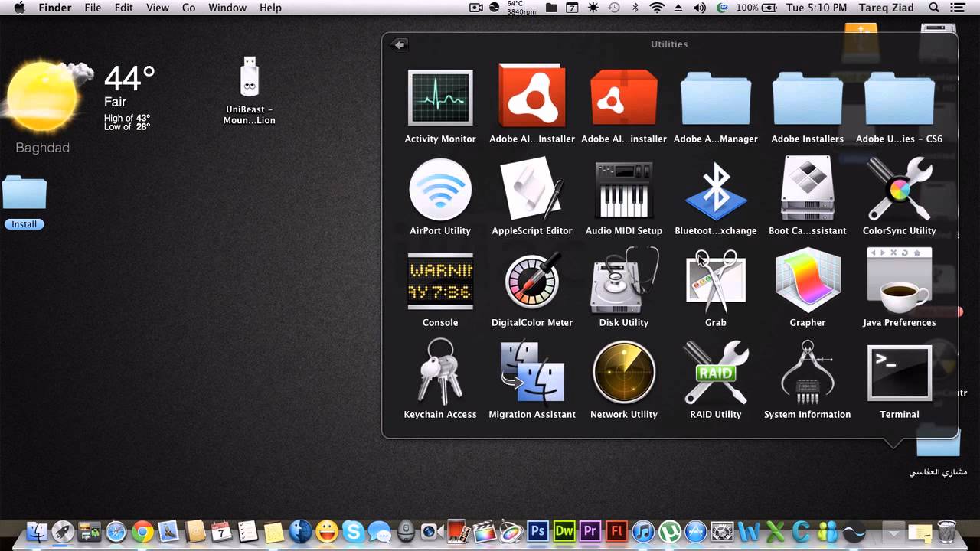Launch the Console app

point(440,281)
